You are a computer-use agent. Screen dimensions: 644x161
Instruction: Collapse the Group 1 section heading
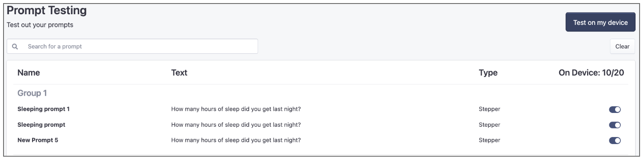point(32,93)
